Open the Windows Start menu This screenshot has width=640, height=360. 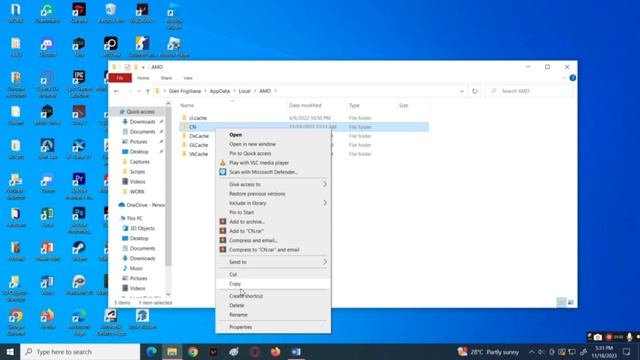pos(10,351)
